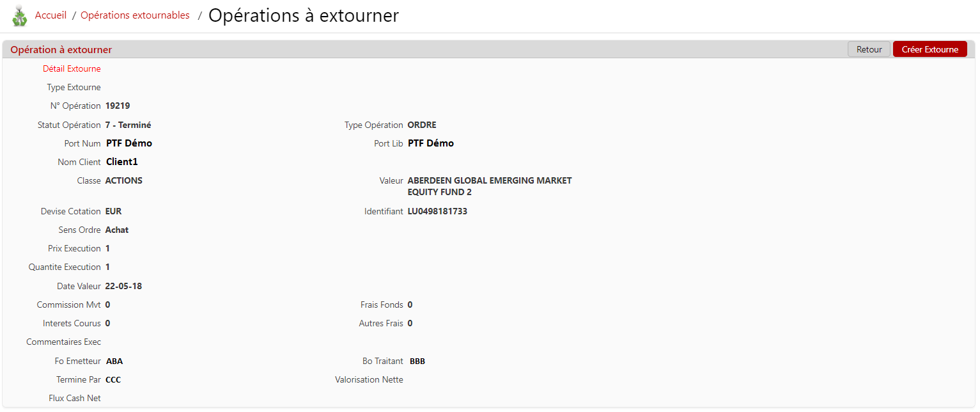Click the status value 7 - Terminé
The width and height of the screenshot is (980, 412).
click(x=128, y=125)
